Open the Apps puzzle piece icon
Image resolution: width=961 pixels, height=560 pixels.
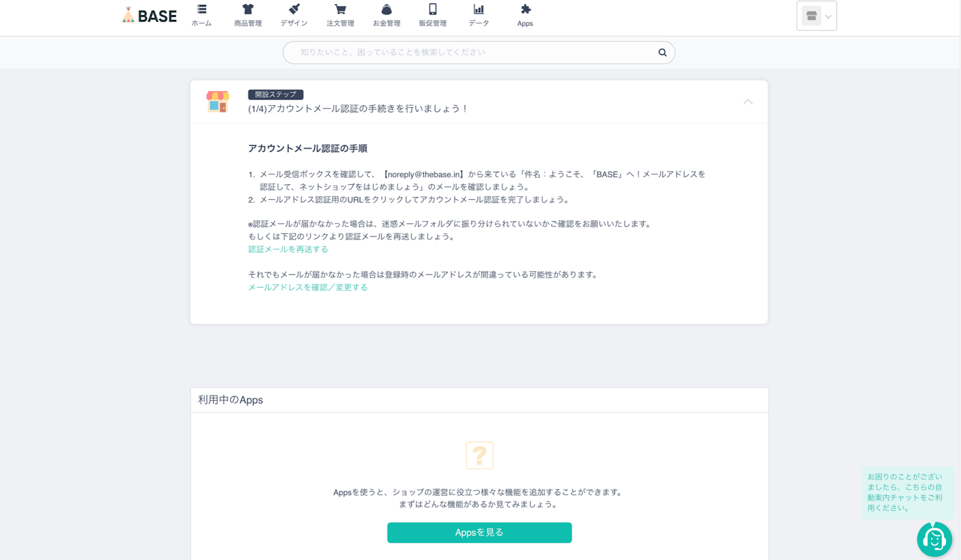click(x=526, y=10)
